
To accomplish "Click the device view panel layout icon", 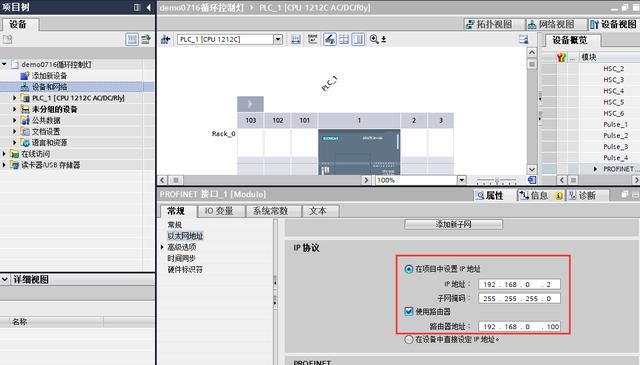I will pyautogui.click(x=523, y=39).
